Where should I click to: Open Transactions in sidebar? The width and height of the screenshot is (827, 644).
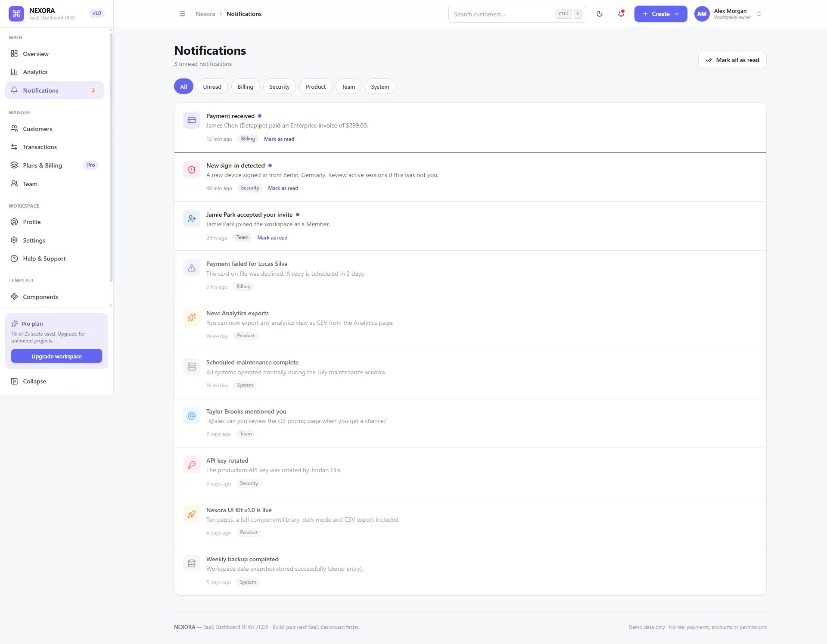pyautogui.click(x=54, y=147)
